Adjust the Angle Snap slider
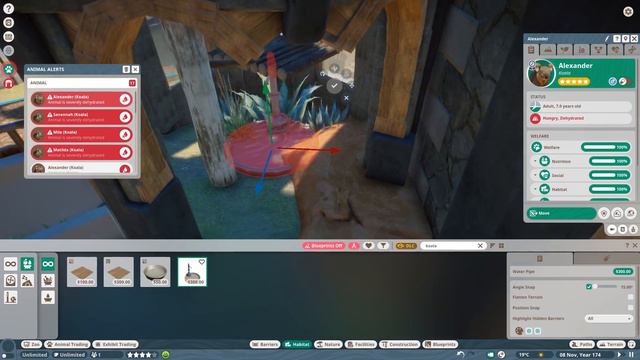This screenshot has height=360, width=640. click(605, 287)
